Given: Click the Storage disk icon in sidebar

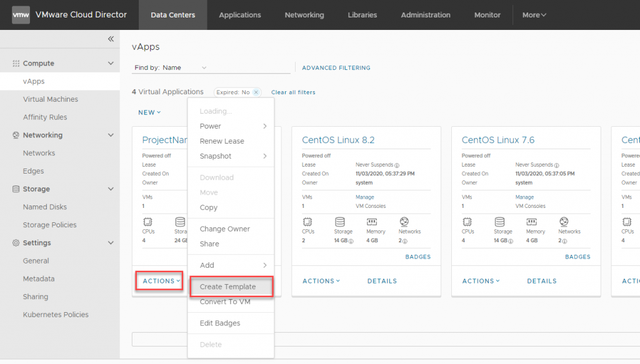Looking at the screenshot, I should (x=16, y=189).
